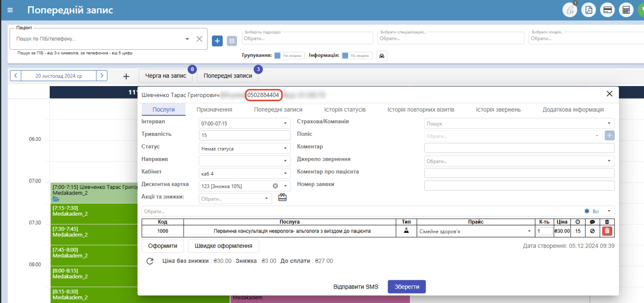644x303 pixels.
Task: Open the folder icon in 7:00-7:15 appointment
Action: pyautogui.click(x=56, y=199)
